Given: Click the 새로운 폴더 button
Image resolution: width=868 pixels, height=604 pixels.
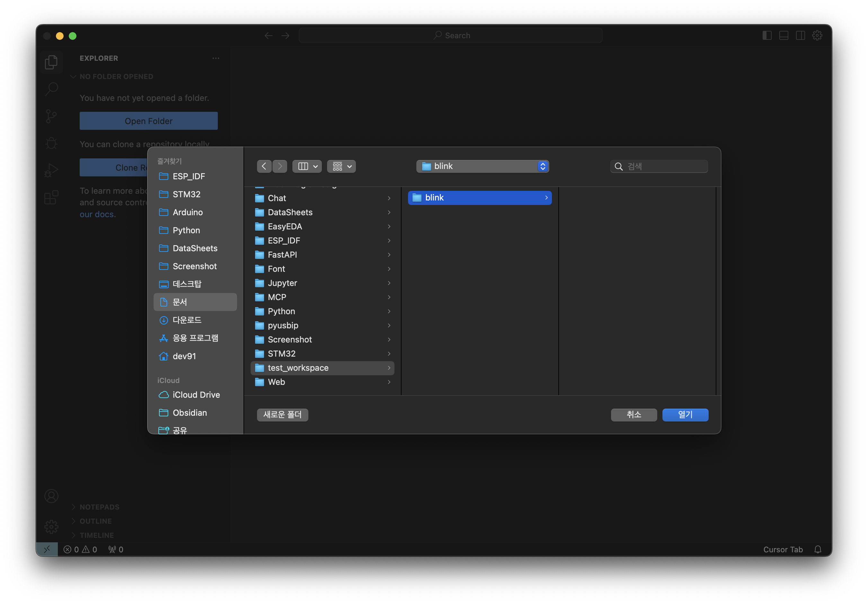Looking at the screenshot, I should [x=282, y=415].
